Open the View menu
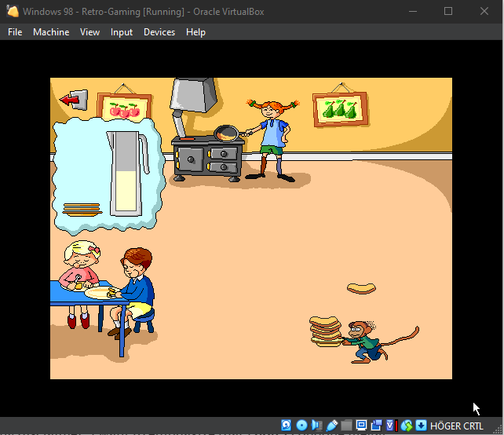504x435 pixels. point(89,32)
